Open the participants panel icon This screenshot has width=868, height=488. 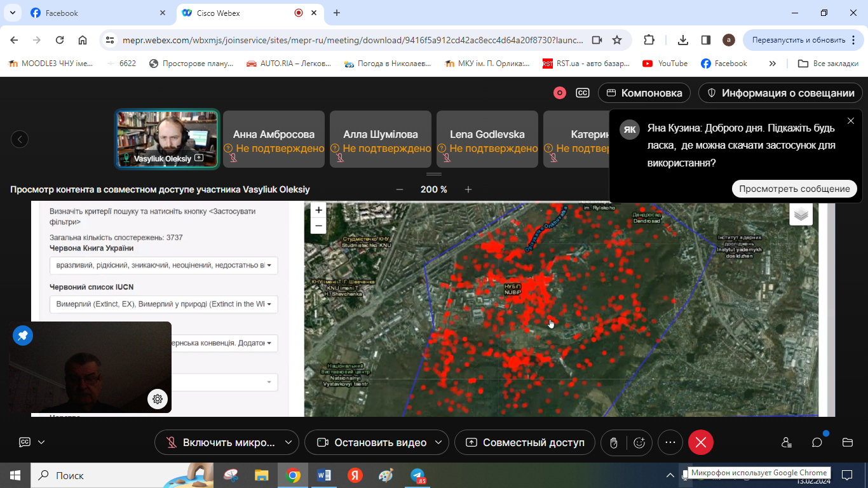(x=787, y=442)
